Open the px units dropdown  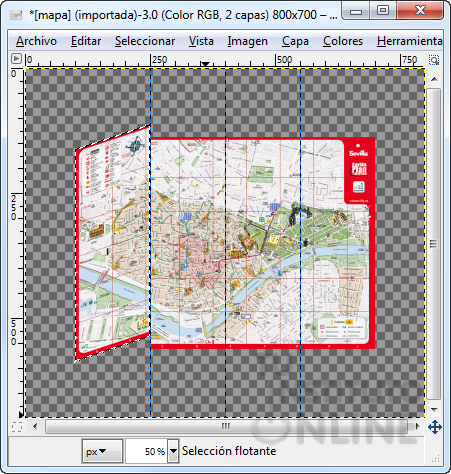click(102, 451)
